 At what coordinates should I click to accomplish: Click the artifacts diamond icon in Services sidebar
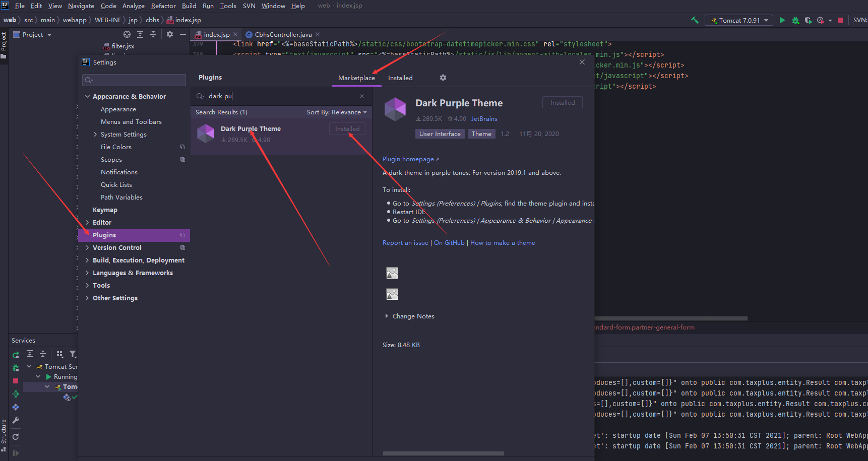pos(16,407)
